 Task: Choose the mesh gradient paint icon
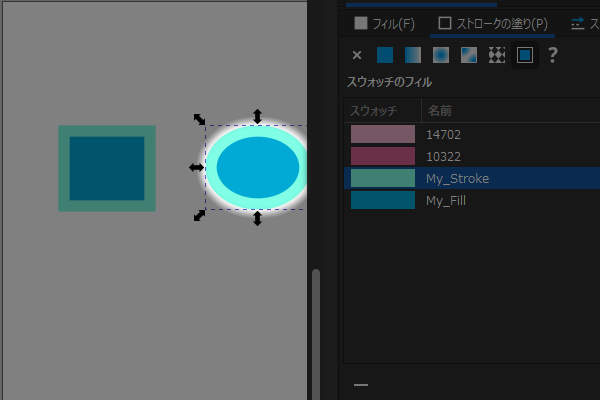pos(469,55)
